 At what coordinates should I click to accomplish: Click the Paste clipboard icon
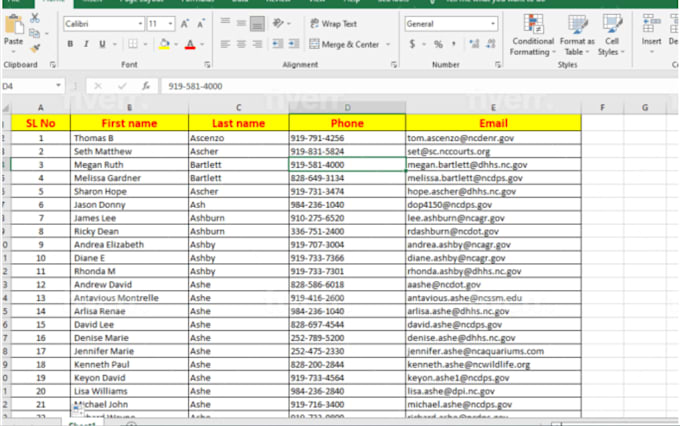(14, 24)
